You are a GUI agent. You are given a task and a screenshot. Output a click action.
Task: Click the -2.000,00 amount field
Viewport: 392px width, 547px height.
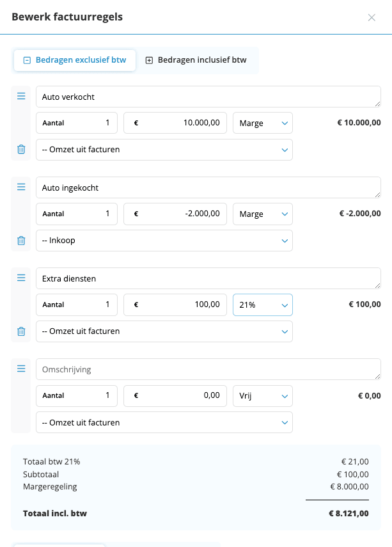175,214
